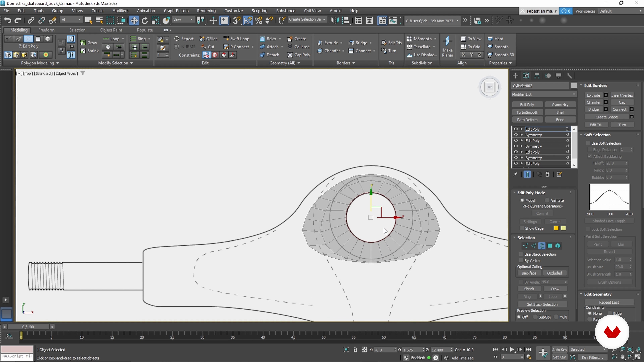Toggle the Angle Snap icon
644x362 pixels.
click(248, 20)
